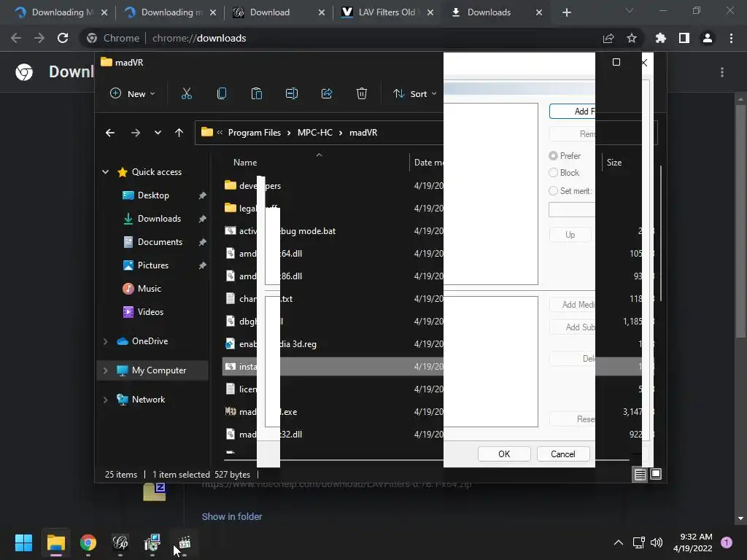The height and width of the screenshot is (560, 747).
Task: Open Chrome three-dot menu
Action: click(x=731, y=38)
